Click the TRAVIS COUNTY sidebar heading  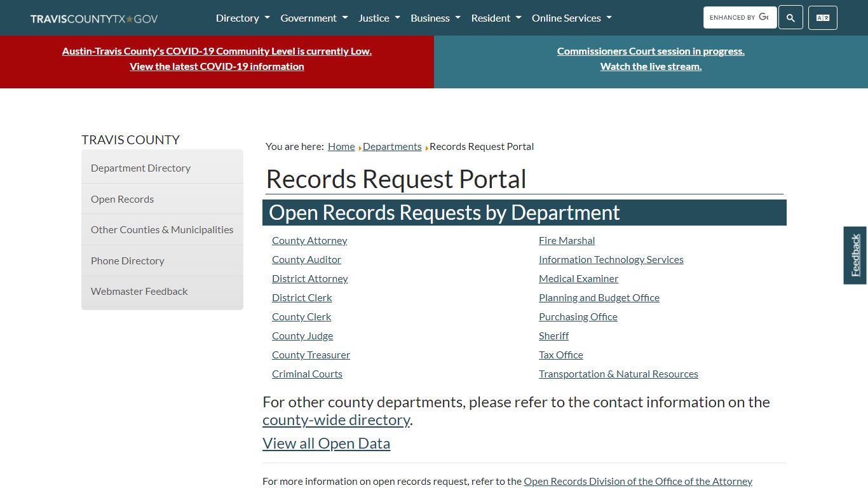click(130, 140)
